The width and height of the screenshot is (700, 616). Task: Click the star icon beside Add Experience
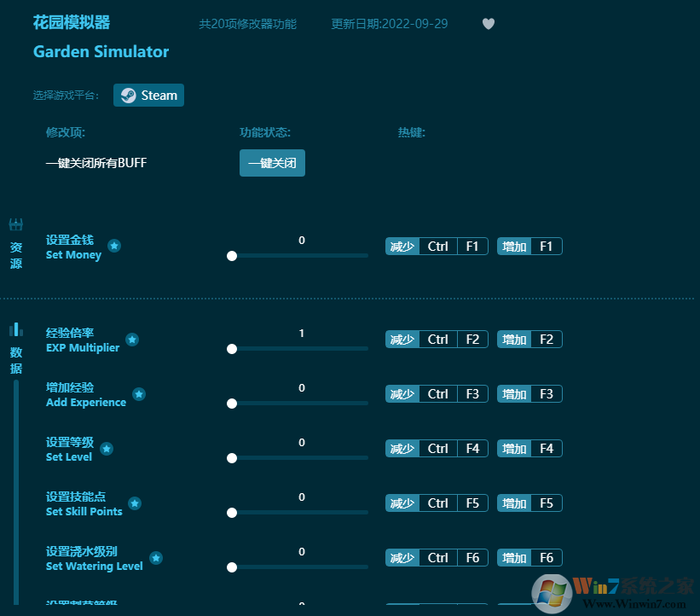click(139, 394)
